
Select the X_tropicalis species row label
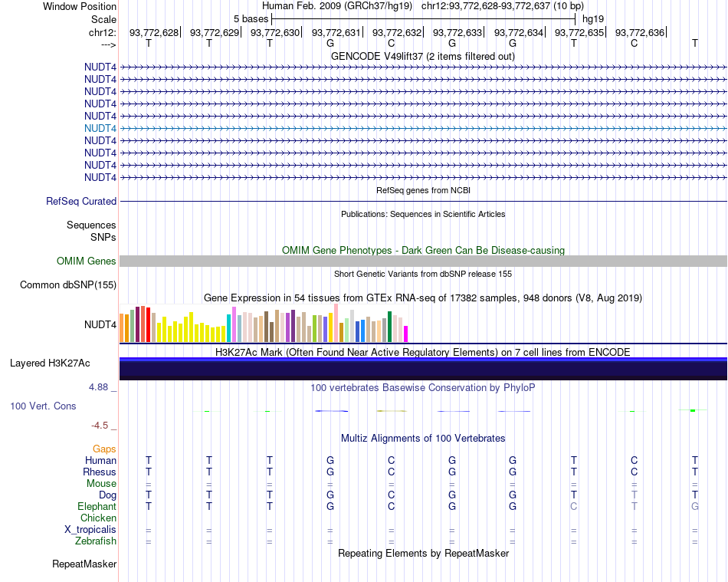90,530
